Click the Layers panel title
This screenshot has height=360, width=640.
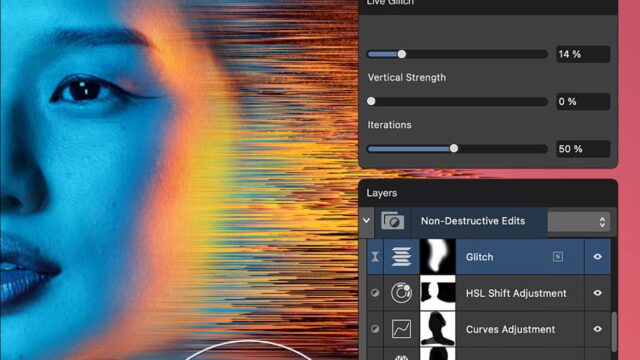(x=382, y=193)
